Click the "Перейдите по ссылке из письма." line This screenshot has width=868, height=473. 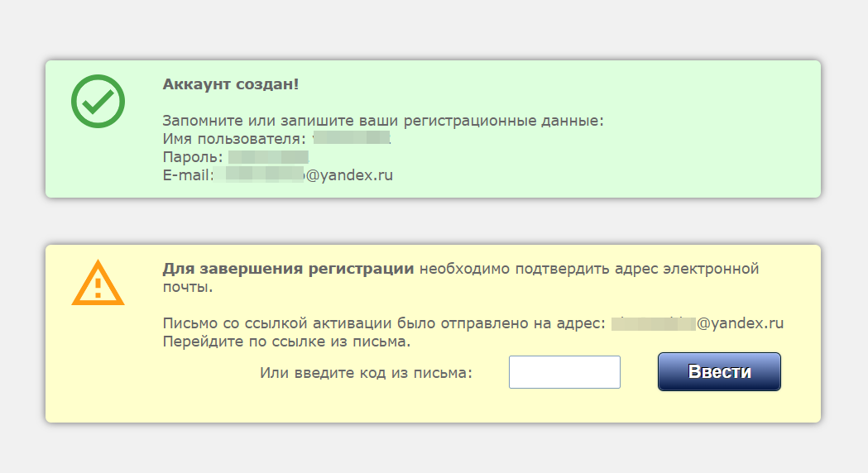286,341
